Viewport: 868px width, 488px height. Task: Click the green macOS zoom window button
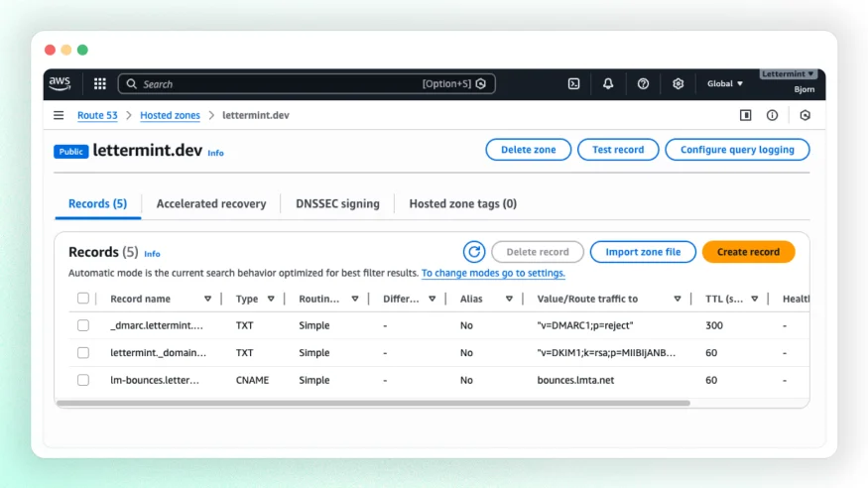click(x=82, y=50)
